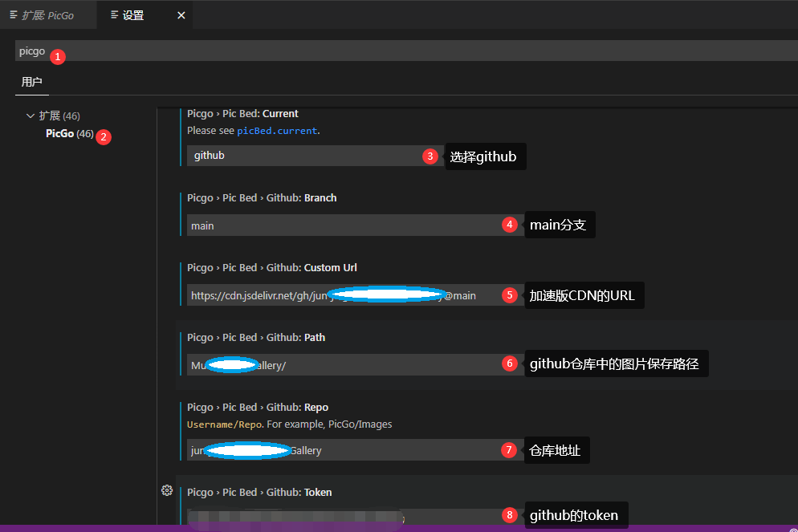Click the Github Custom Url input field

click(x=355, y=295)
